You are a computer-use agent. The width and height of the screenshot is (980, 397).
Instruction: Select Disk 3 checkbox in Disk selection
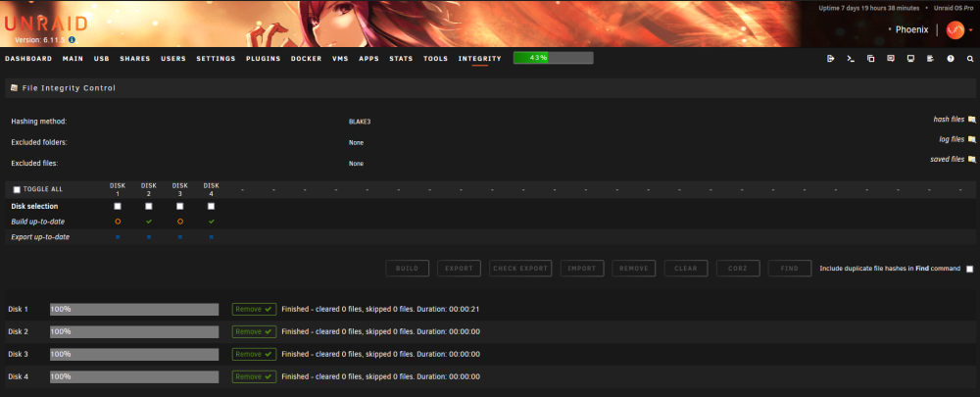(x=180, y=206)
